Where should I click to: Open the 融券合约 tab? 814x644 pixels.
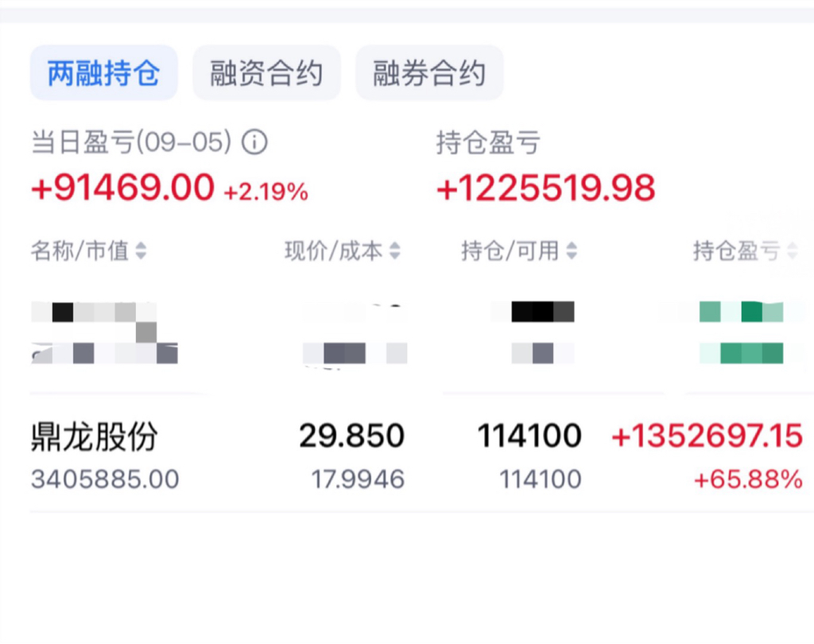click(x=429, y=73)
